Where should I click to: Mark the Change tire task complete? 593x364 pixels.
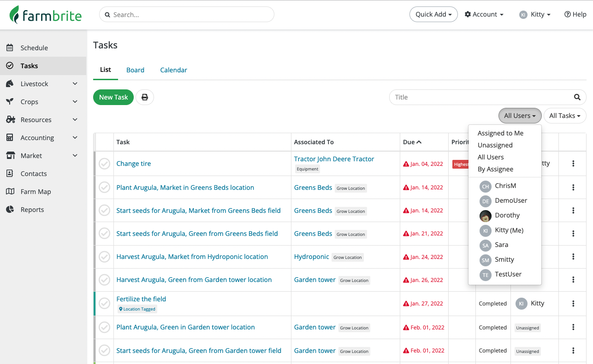pyautogui.click(x=104, y=163)
